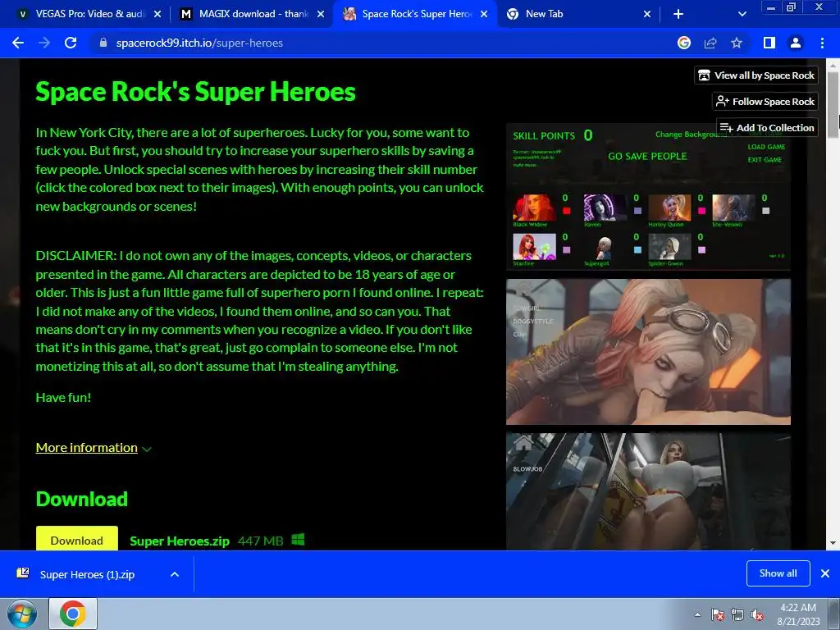Click the muted volume tray icon
The height and width of the screenshot is (630, 840).
click(757, 614)
